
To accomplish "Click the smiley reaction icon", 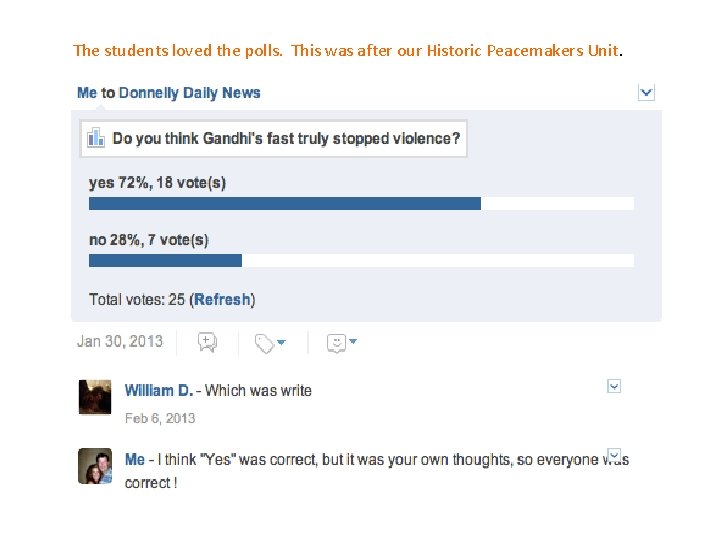I will click(x=337, y=343).
